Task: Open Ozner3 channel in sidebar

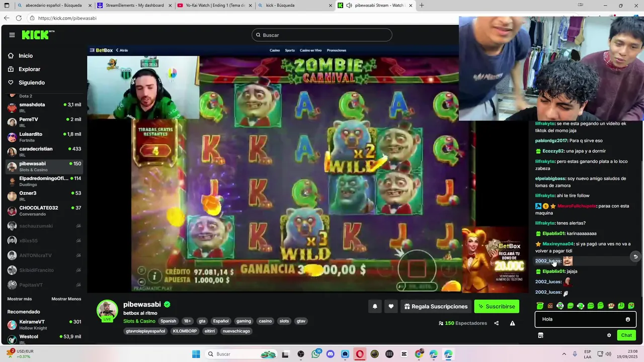Action: (x=44, y=196)
